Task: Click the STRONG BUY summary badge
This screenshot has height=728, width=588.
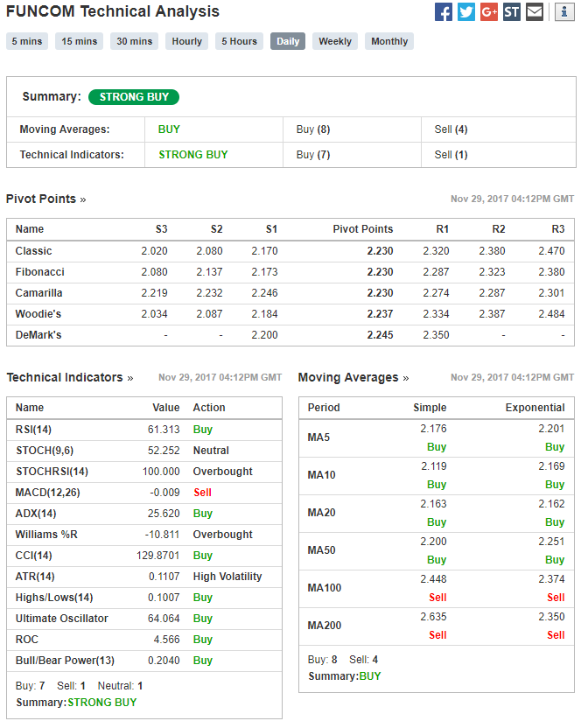Action: click(x=134, y=97)
